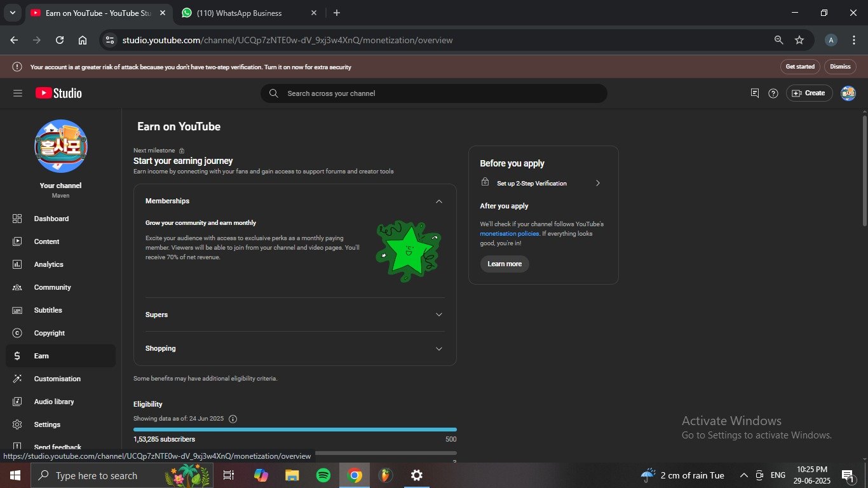Open the Chrome profile A icon
Viewport: 868px width, 488px height.
(x=831, y=40)
